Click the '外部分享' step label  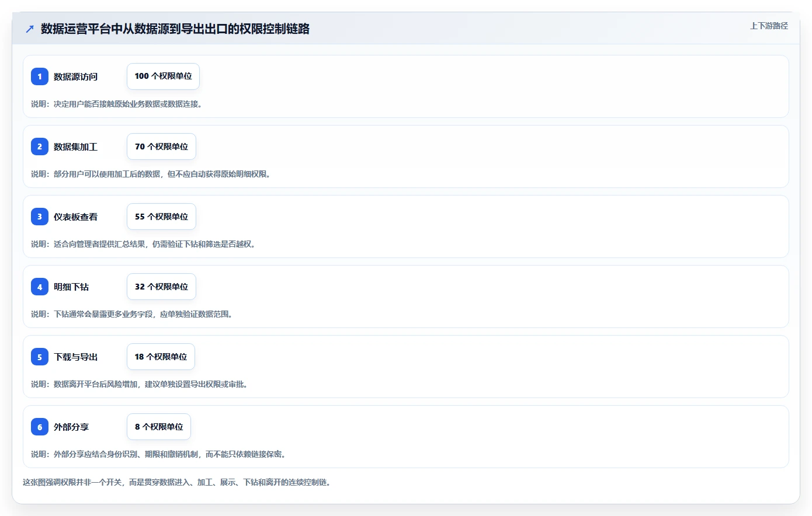(71, 427)
